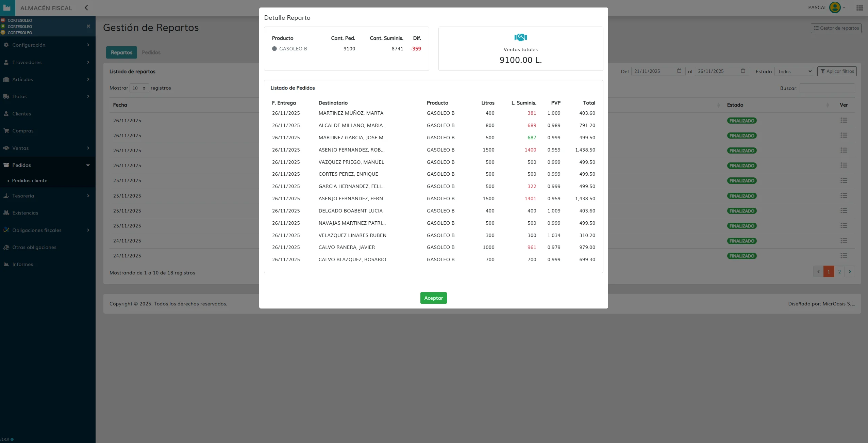The width and height of the screenshot is (868, 443).
Task: Open Clientes in the sidebar
Action: (x=48, y=114)
